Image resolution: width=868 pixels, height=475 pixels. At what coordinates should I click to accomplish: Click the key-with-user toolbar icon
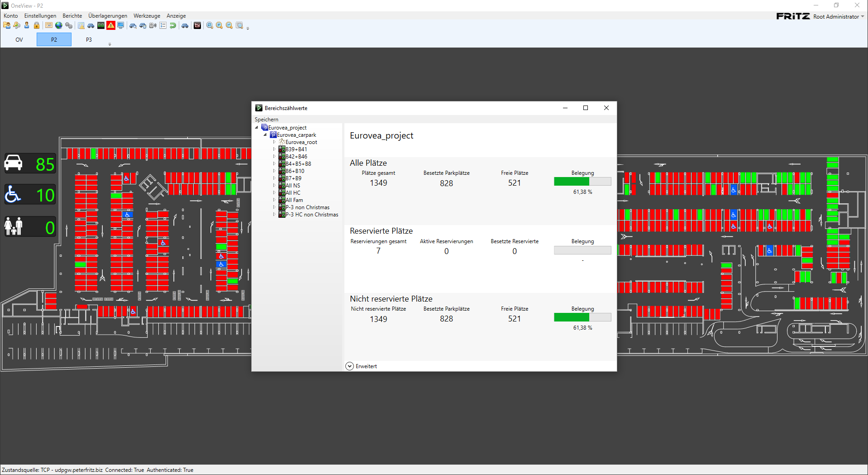pos(17,25)
